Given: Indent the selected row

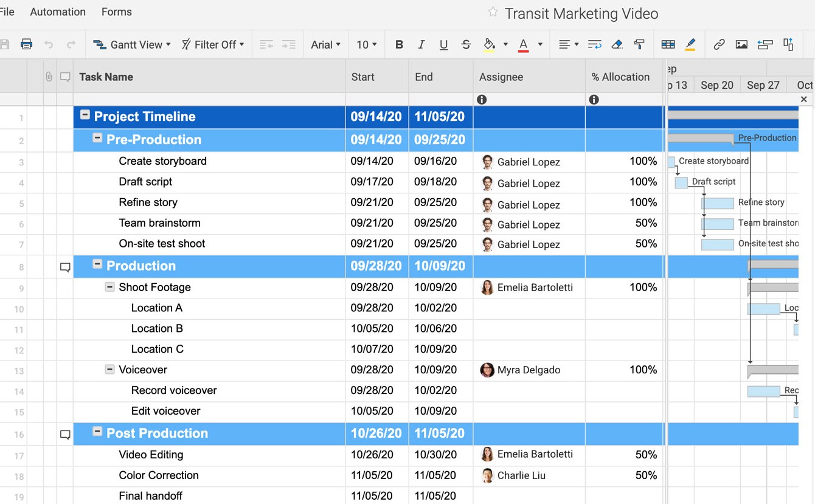Looking at the screenshot, I should pyautogui.click(x=289, y=44).
